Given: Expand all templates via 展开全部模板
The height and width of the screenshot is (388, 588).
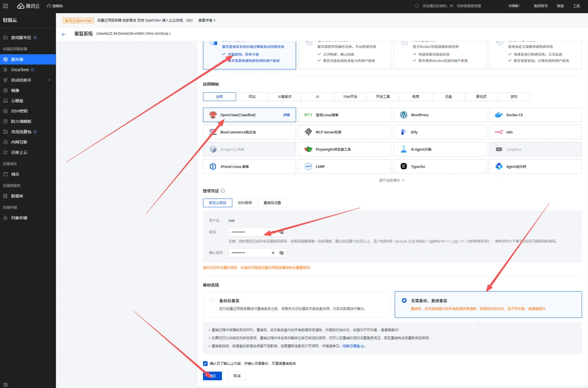Looking at the screenshot, I should tap(391, 180).
